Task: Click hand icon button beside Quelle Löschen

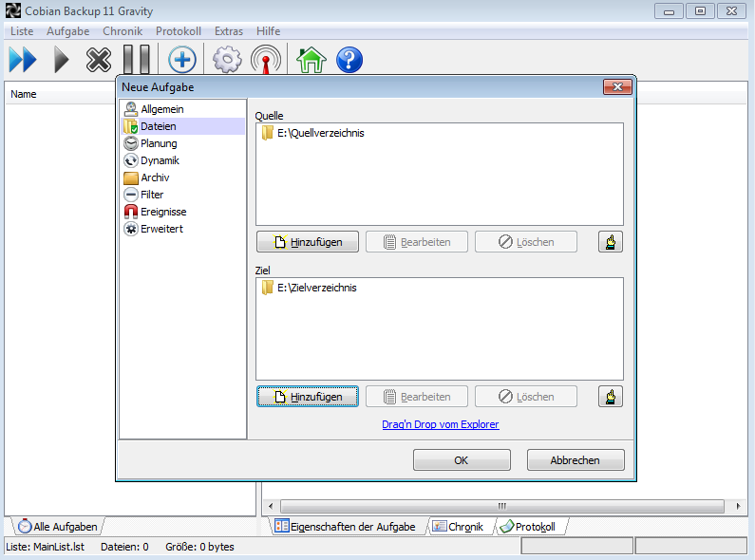Action: tap(610, 241)
